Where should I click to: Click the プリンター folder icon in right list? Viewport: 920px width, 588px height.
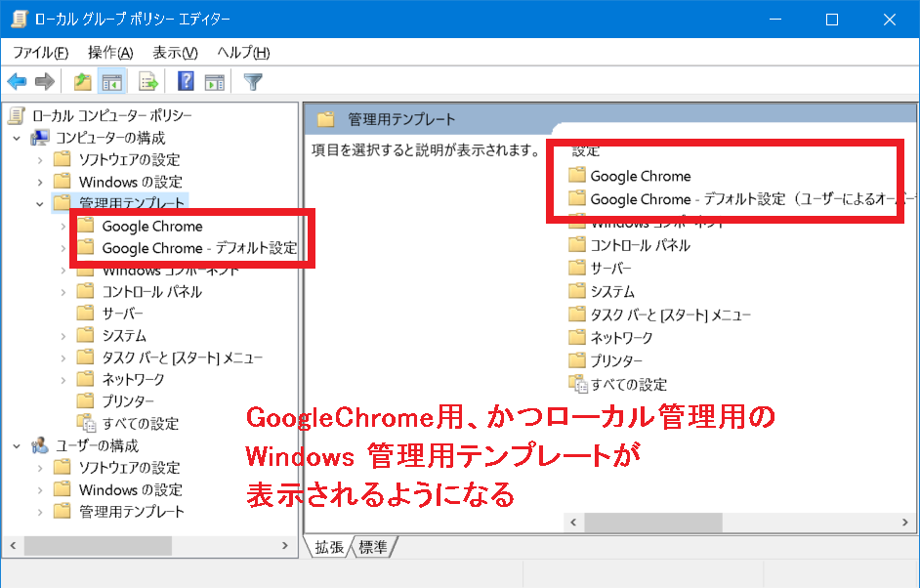coord(577,359)
